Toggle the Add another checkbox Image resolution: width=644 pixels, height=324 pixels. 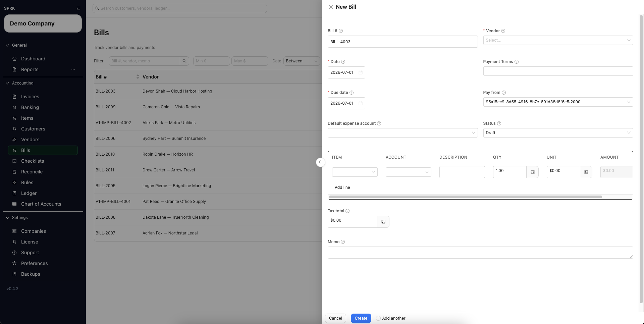[378, 318]
